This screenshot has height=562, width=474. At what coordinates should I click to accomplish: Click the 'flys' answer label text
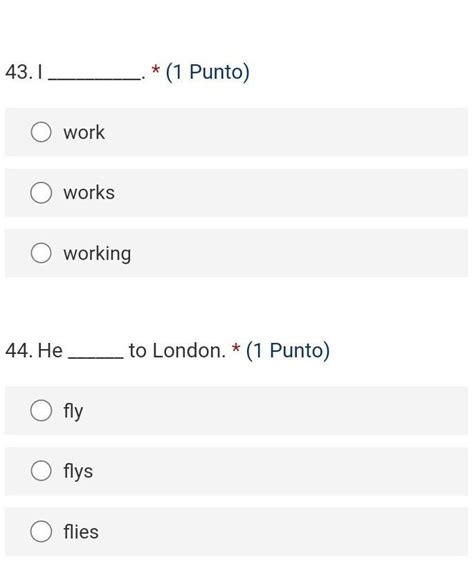(78, 472)
